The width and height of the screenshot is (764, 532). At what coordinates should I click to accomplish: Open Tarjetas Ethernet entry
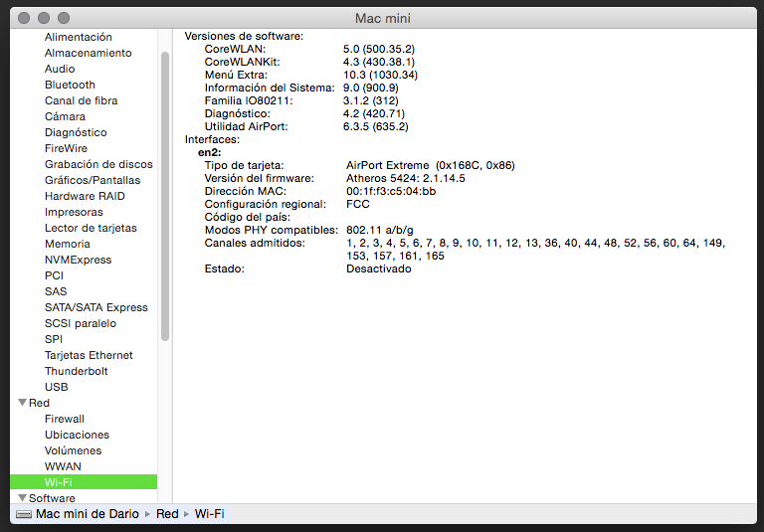[89, 355]
